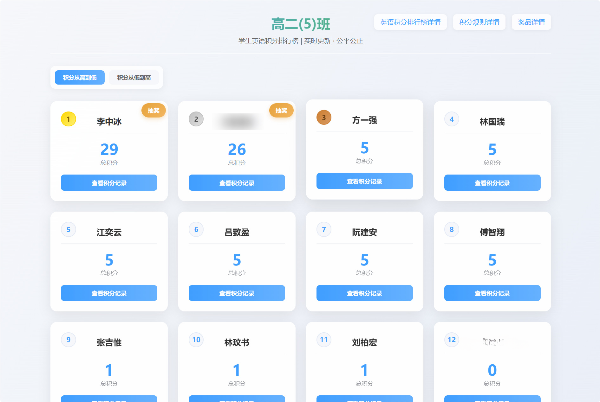Image resolution: width=600 pixels, height=402 pixels.
Task: Click the student name 李中冰
Action: click(109, 122)
